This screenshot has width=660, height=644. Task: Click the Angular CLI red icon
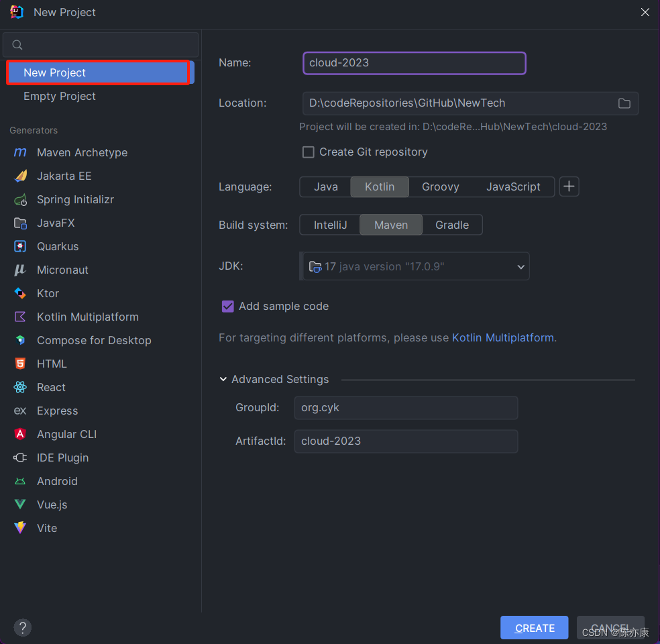pyautogui.click(x=20, y=434)
